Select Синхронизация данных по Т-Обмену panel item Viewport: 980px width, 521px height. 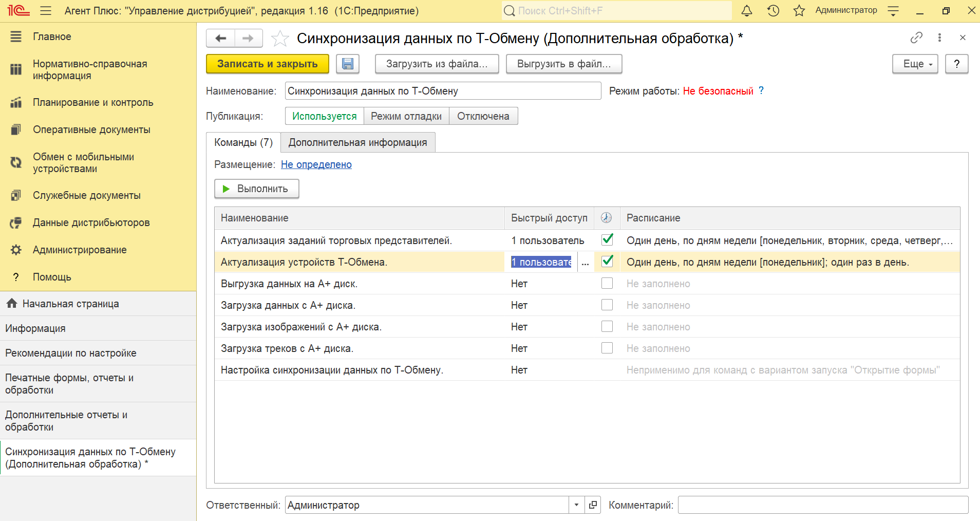pos(98,458)
